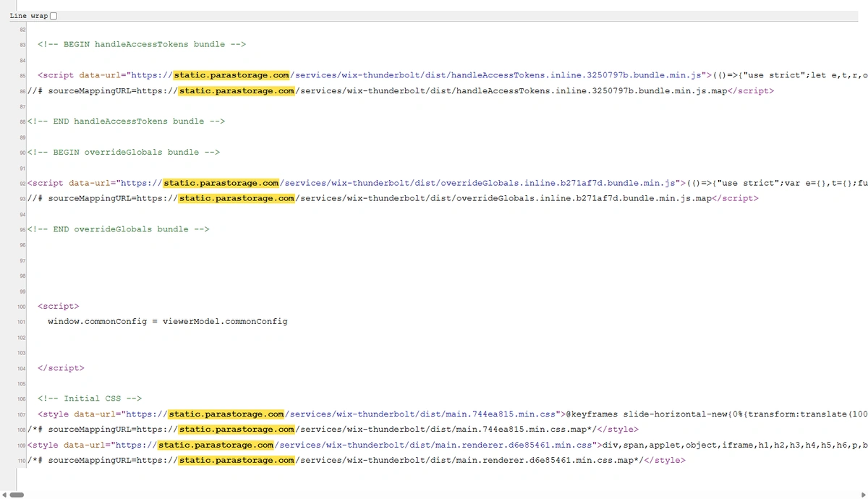
Task: Click the main.744ea815.min.css URL on line 107
Action: pos(340,414)
